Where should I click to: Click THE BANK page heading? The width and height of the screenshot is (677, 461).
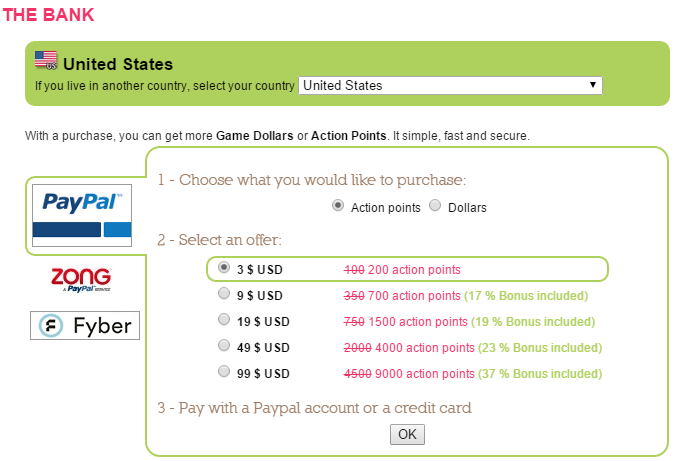pyautogui.click(x=51, y=17)
